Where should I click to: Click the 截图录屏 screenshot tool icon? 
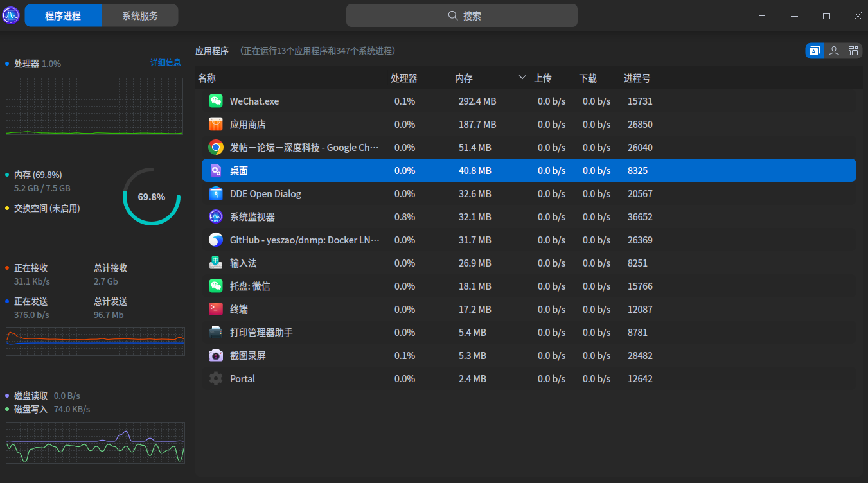216,355
